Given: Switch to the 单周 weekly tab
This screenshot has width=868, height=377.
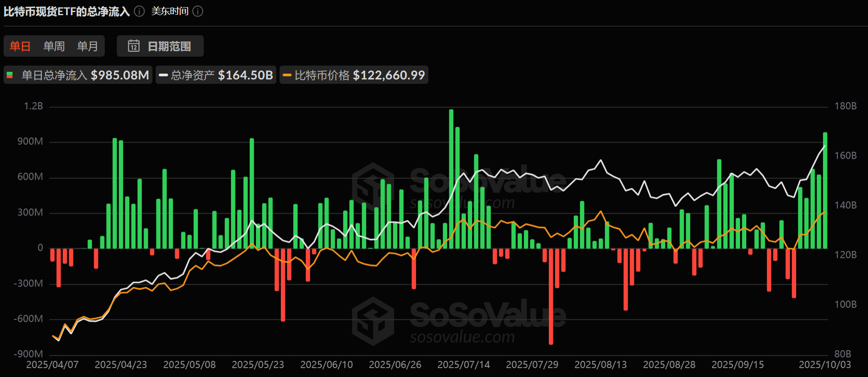Looking at the screenshot, I should coord(54,46).
